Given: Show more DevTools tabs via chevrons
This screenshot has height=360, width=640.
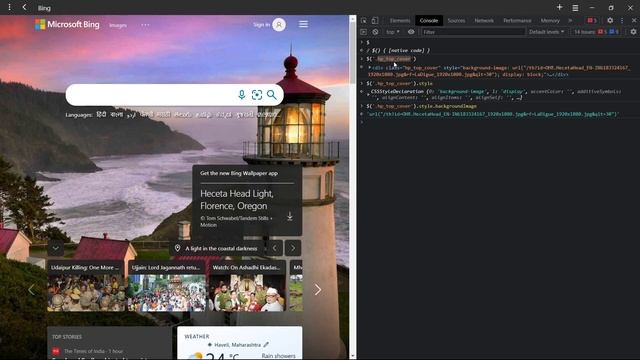Looking at the screenshot, I should [570, 20].
